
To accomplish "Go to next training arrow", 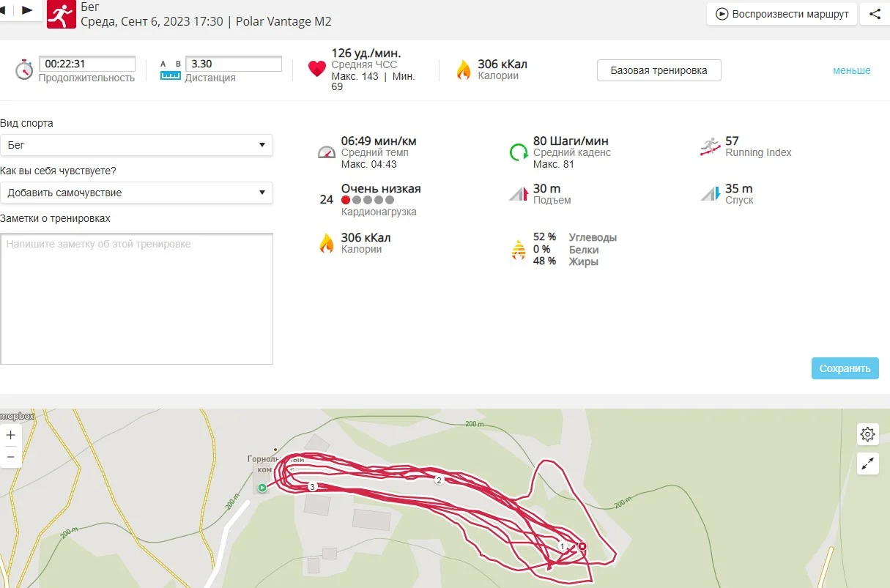I will pos(27,10).
